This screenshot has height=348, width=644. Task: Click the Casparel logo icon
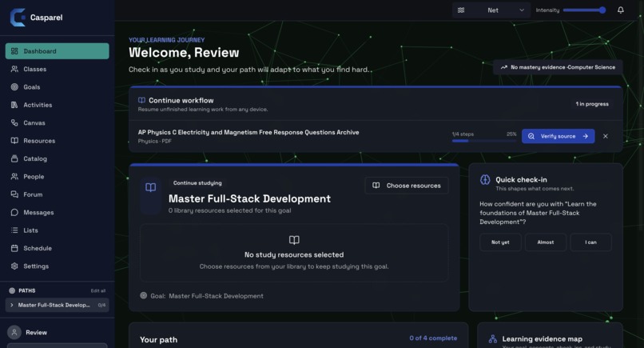click(x=18, y=18)
